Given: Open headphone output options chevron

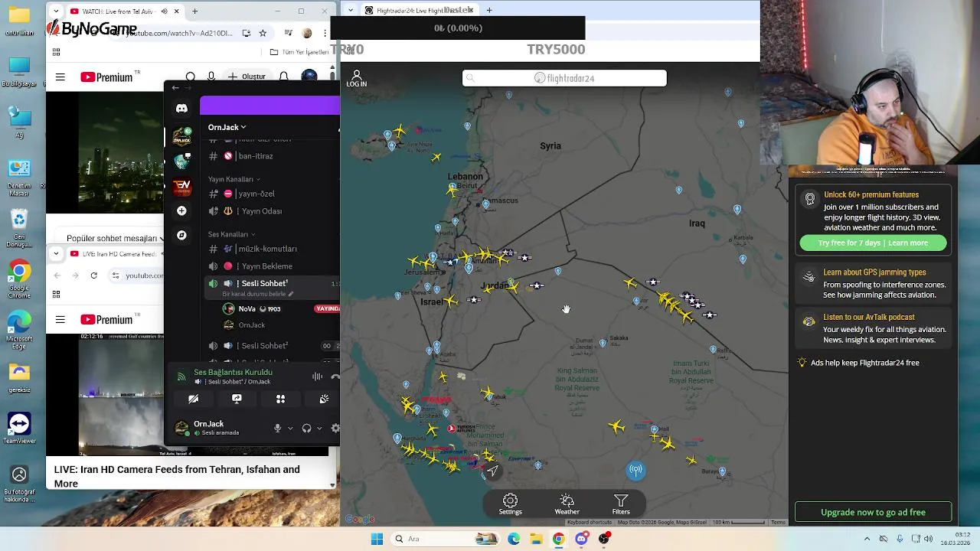Looking at the screenshot, I should pos(318,429).
